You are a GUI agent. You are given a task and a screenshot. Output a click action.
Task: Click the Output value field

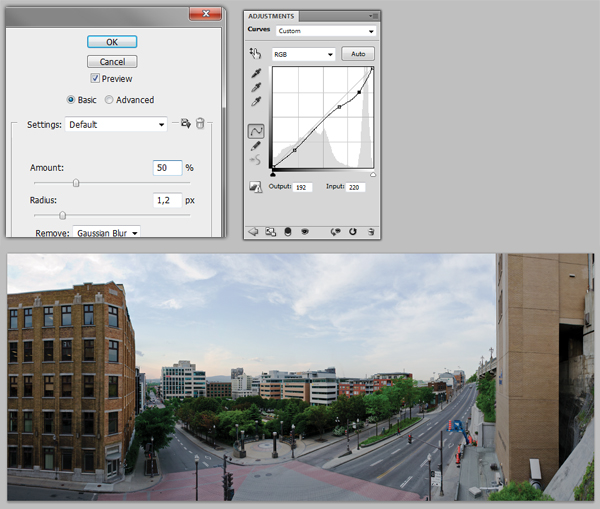(302, 187)
